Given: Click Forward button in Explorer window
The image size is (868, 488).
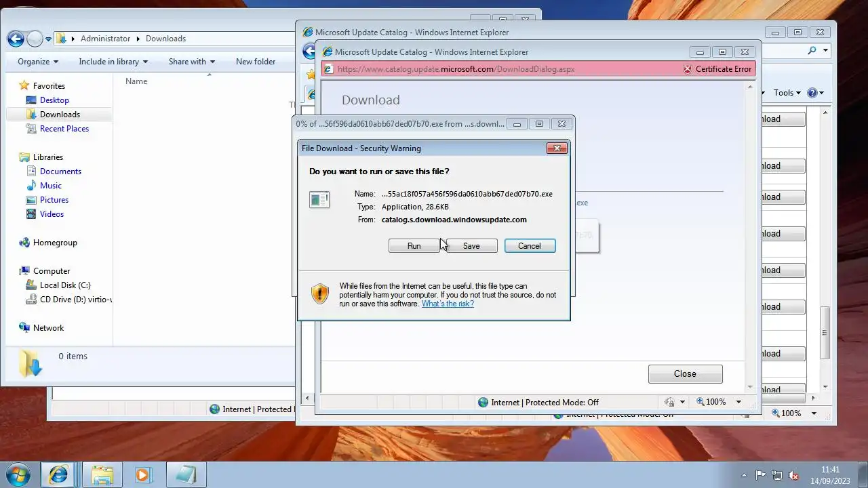Looking at the screenshot, I should (x=35, y=39).
